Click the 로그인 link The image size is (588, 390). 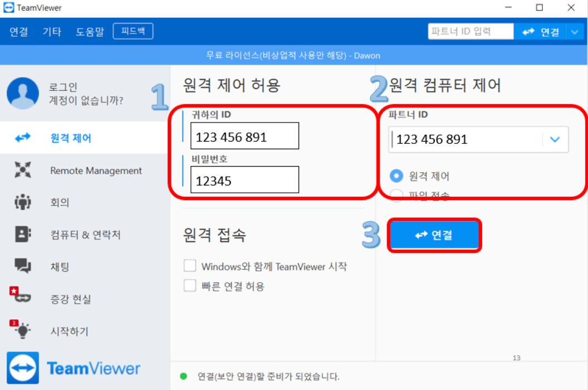pos(63,87)
